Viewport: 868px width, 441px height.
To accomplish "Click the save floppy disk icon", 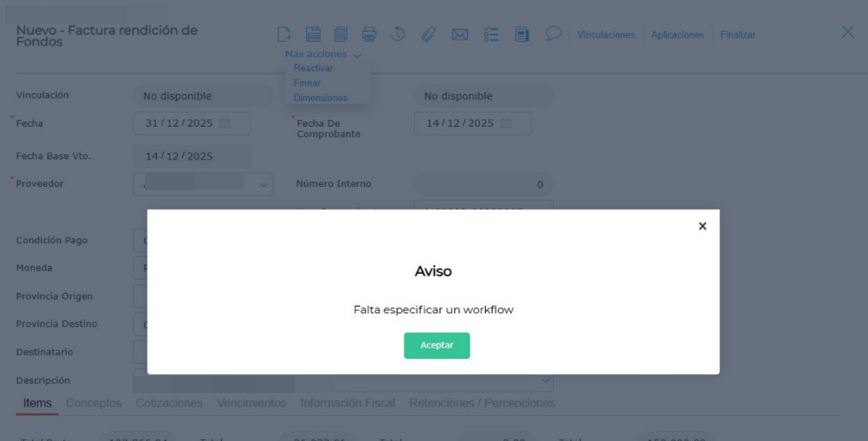I will [x=313, y=34].
